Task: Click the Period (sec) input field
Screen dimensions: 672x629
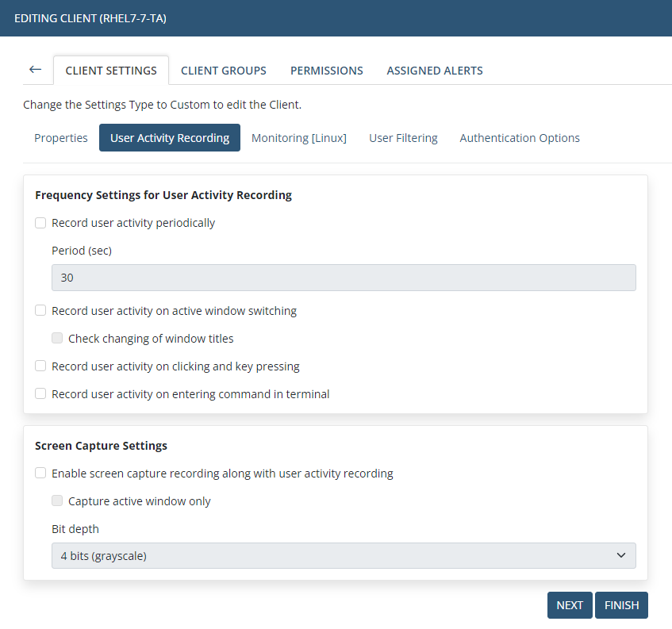Action: [344, 278]
